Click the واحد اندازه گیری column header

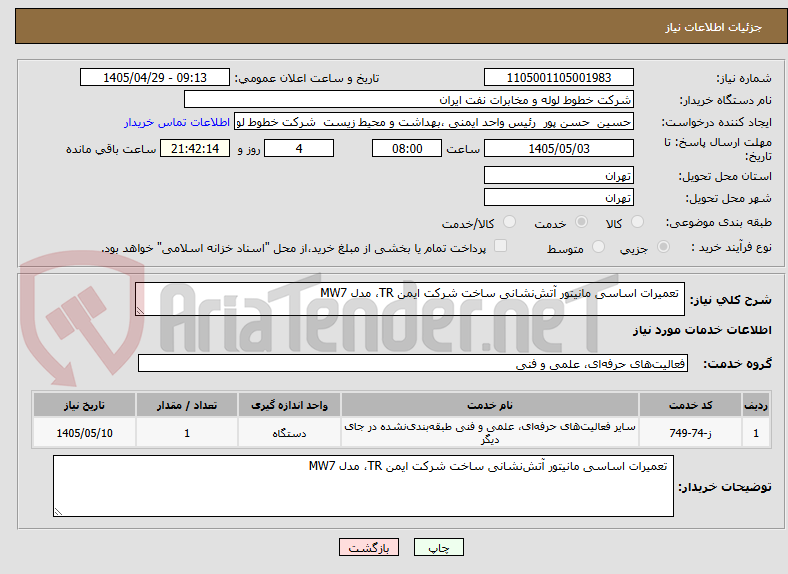click(289, 405)
